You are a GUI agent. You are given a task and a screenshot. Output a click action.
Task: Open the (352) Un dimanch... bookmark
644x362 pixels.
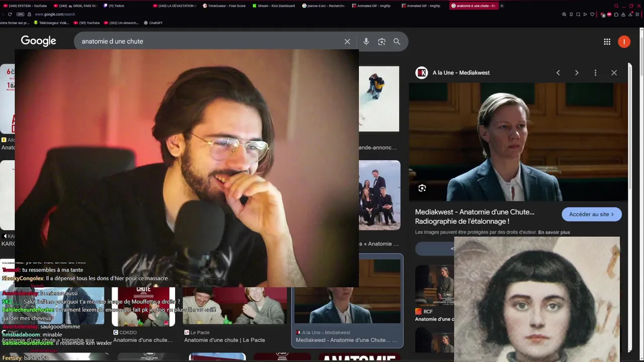[x=121, y=23]
